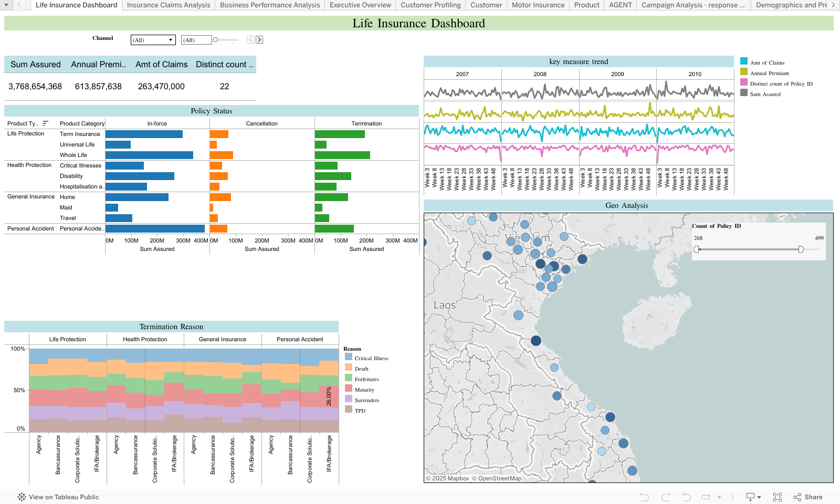The image size is (840, 504).
Task: Enter full screen mode via icon
Action: [778, 497]
